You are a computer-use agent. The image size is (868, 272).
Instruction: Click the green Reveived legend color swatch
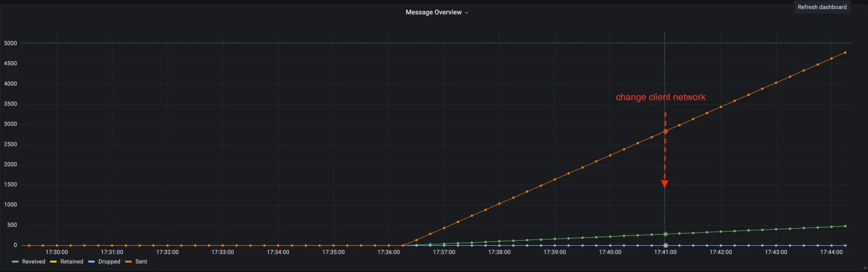click(x=15, y=262)
